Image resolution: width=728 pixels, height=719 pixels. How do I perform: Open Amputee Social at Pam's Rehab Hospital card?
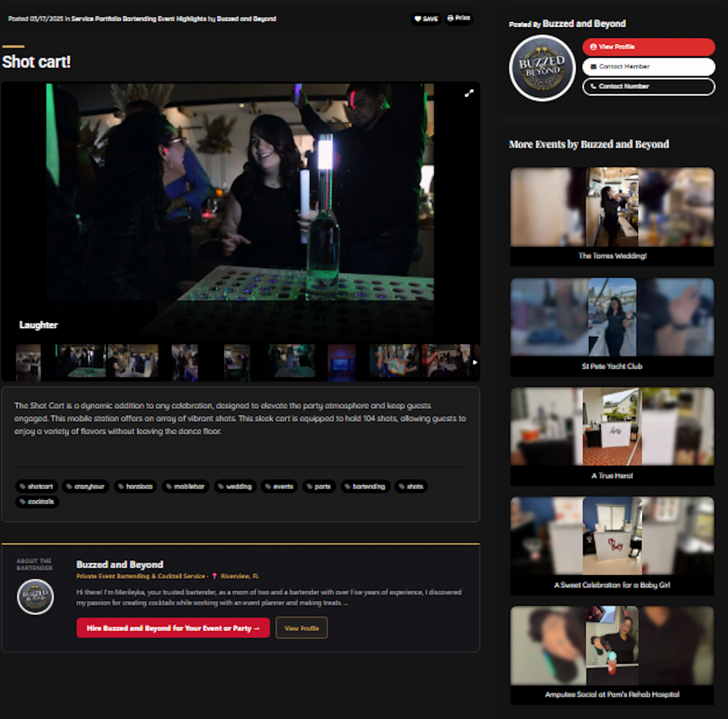612,655
